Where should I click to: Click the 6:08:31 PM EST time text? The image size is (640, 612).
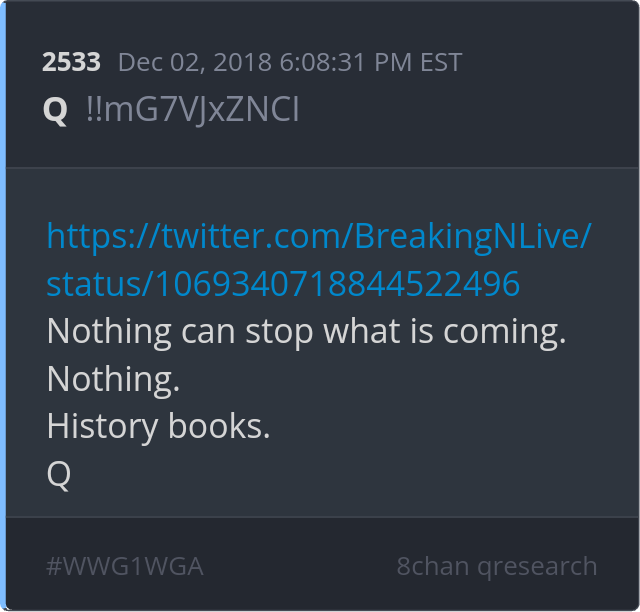pyautogui.click(x=371, y=62)
